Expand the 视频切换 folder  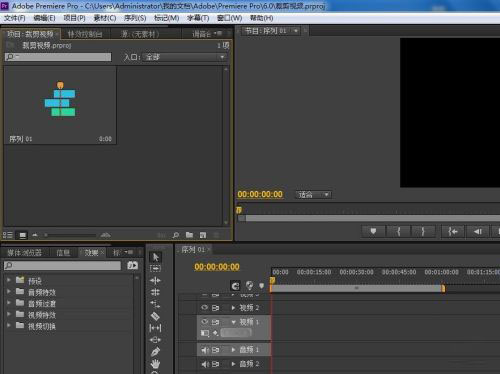[x=9, y=325]
